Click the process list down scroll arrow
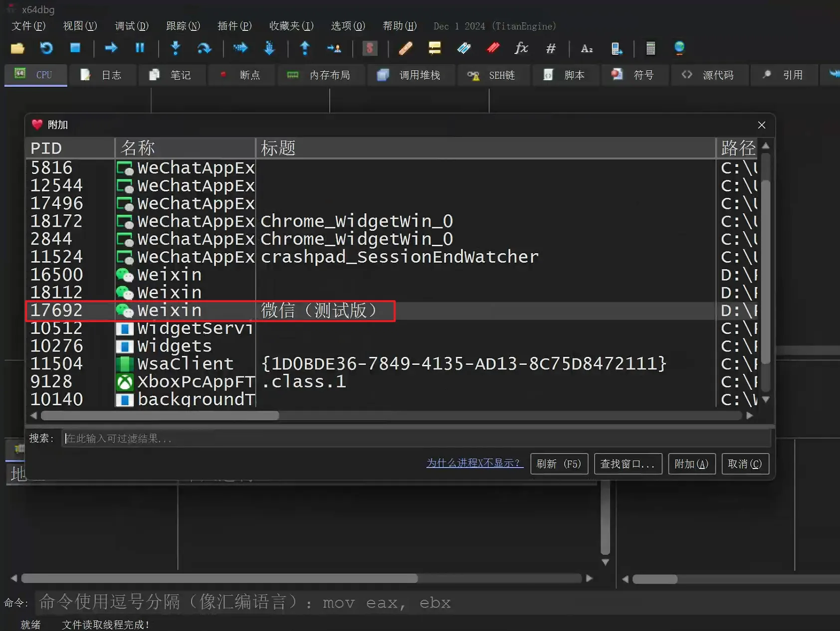Image resolution: width=840 pixels, height=631 pixels. click(766, 400)
